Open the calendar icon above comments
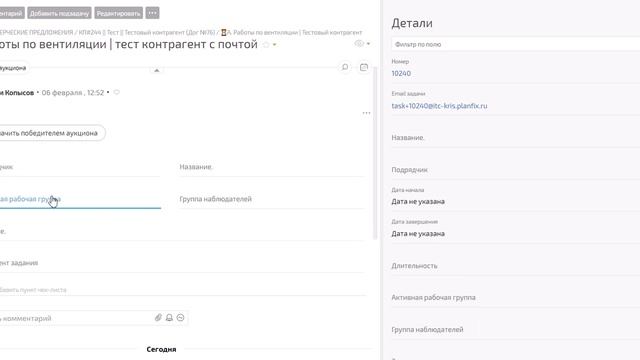This screenshot has width=640, height=360. coord(364,67)
